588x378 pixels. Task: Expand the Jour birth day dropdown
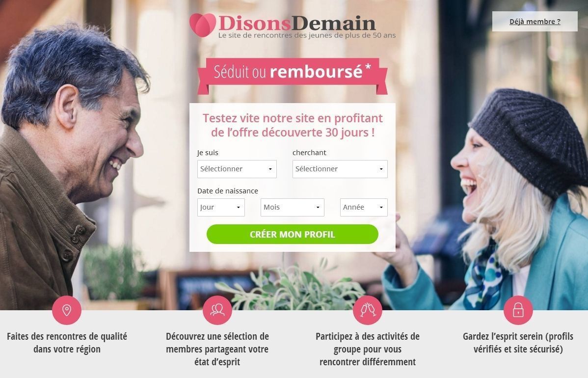(221, 207)
